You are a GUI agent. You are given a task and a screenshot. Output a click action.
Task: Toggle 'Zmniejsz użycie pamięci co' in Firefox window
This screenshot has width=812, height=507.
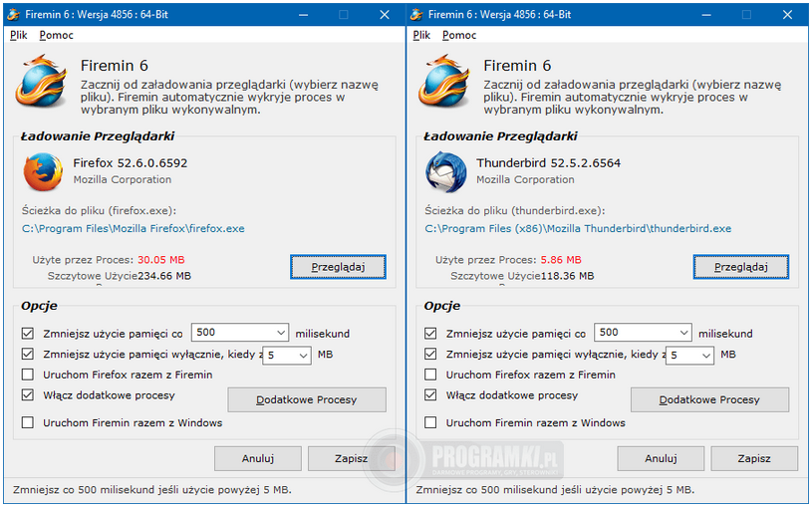[28, 333]
